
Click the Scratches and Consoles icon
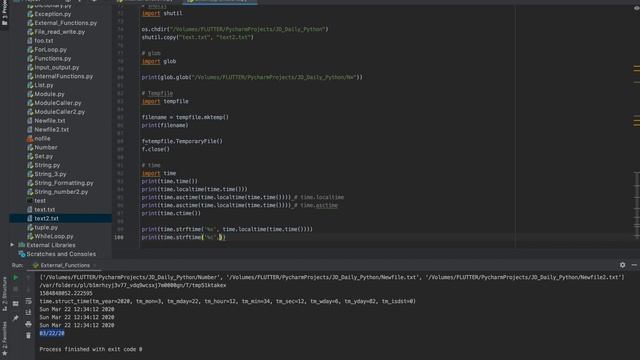pyautogui.click(x=22, y=254)
